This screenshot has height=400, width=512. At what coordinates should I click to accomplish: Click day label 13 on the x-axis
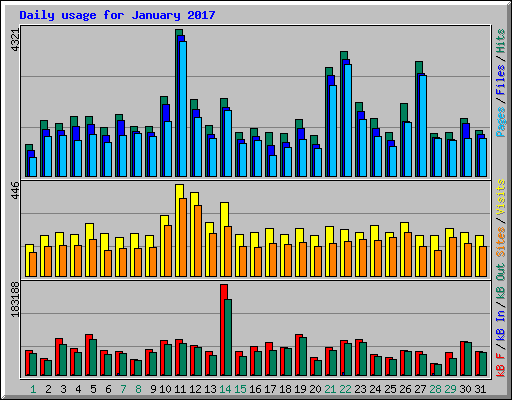(x=210, y=389)
